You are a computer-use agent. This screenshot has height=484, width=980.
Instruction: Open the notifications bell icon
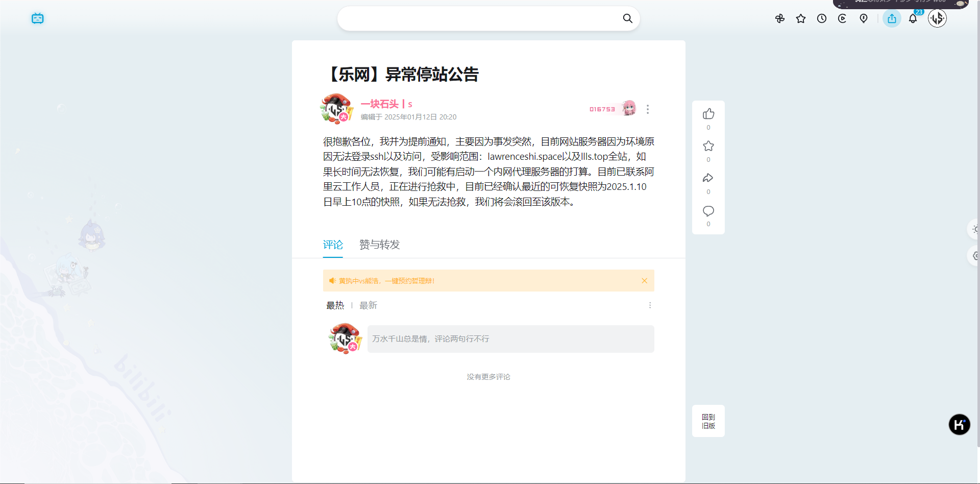pos(913,18)
